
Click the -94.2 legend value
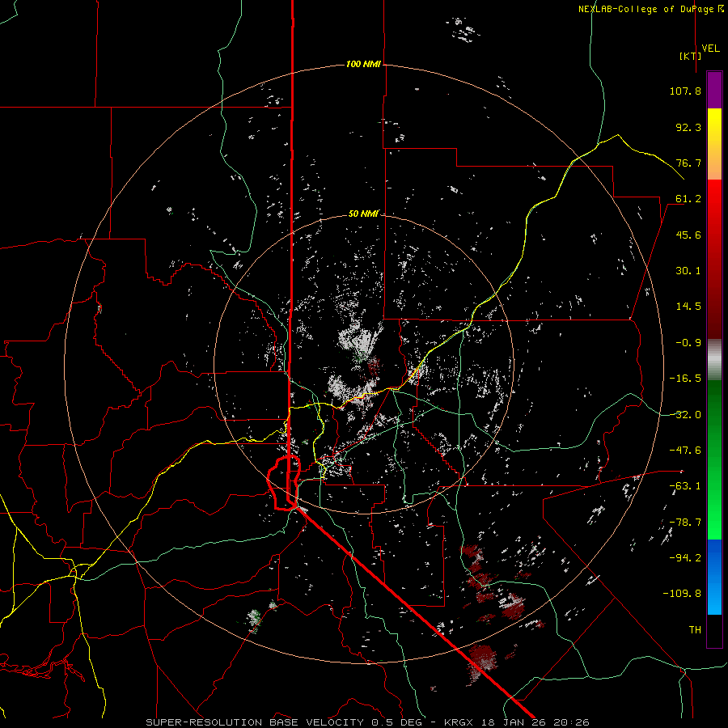pyautogui.click(x=685, y=557)
